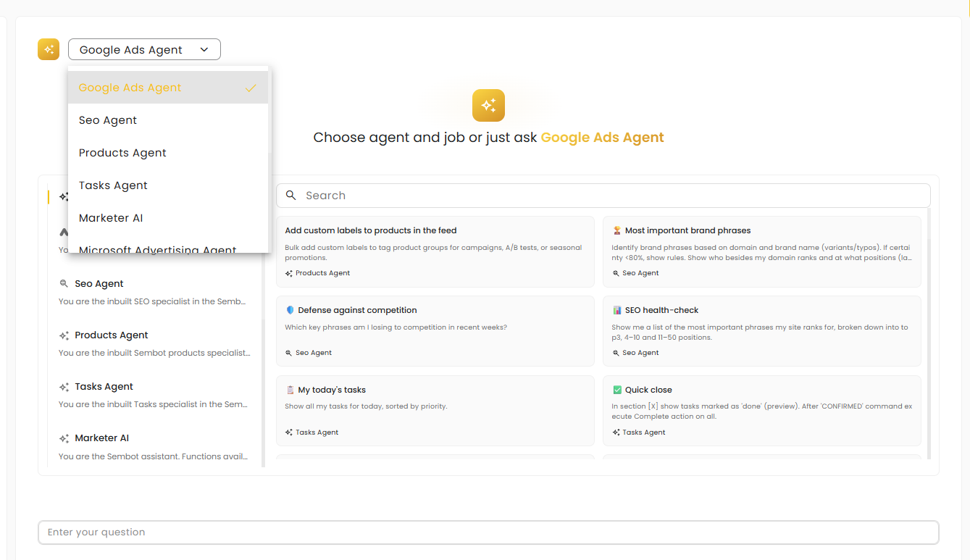970x560 pixels.
Task: Focus the Search jobs input field
Action: tap(603, 196)
